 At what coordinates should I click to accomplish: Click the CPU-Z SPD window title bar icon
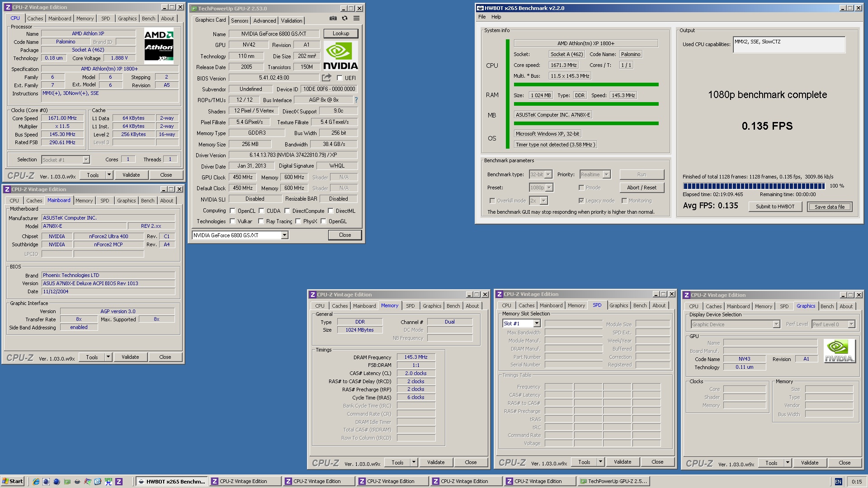[500, 294]
